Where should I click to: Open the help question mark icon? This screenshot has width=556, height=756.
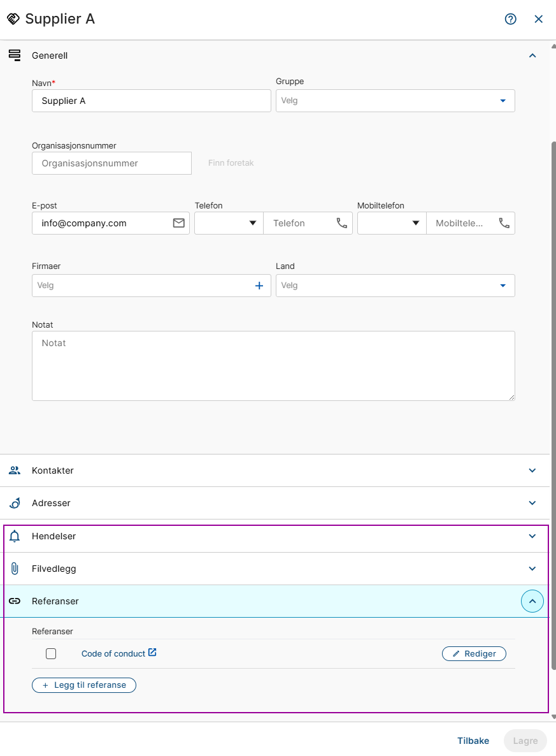coord(510,18)
